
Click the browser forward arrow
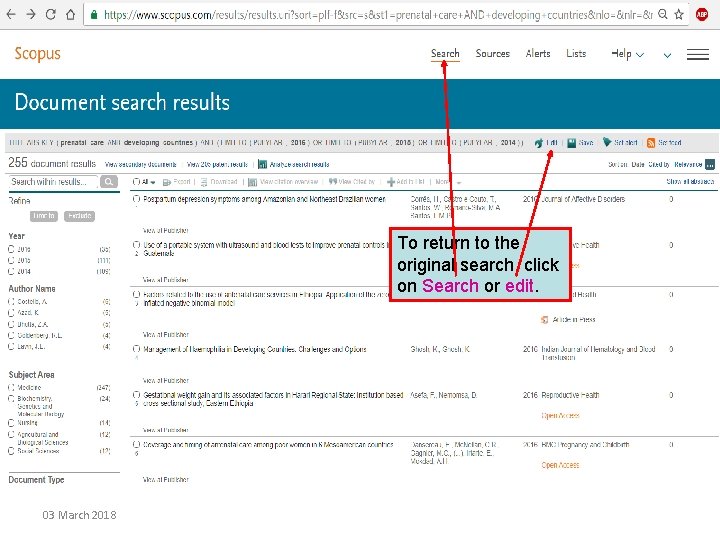pyautogui.click(x=31, y=15)
